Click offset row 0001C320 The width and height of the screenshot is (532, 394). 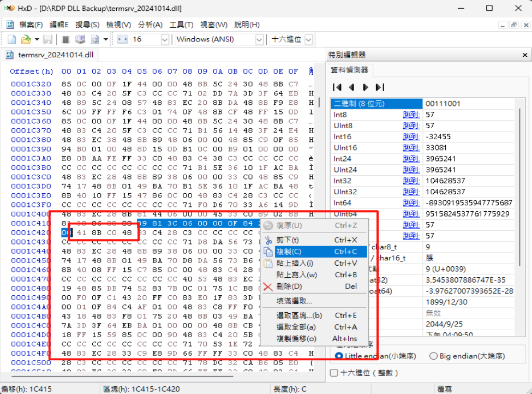(x=31, y=84)
